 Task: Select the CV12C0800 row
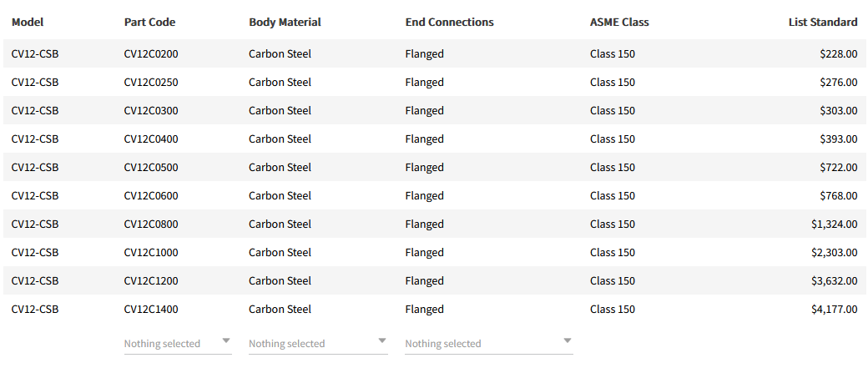pyautogui.click(x=151, y=224)
